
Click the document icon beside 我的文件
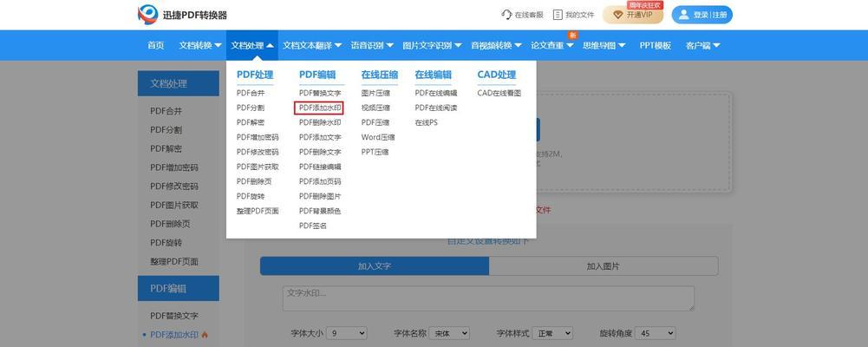tap(558, 15)
